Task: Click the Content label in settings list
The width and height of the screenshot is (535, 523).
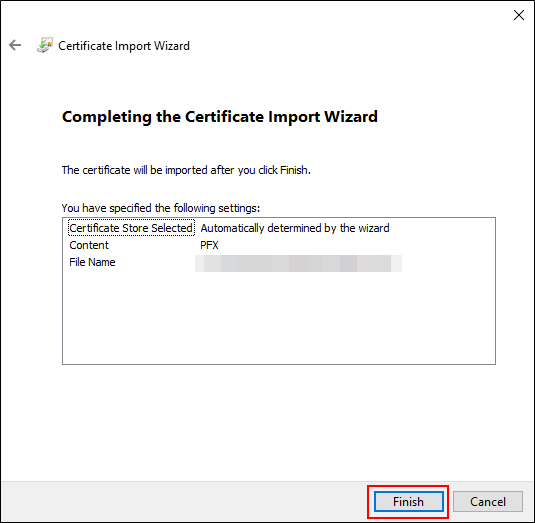Action: [89, 245]
